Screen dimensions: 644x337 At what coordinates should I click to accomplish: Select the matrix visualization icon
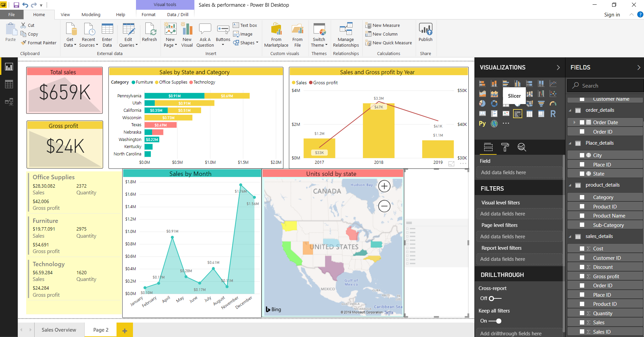tap(541, 114)
